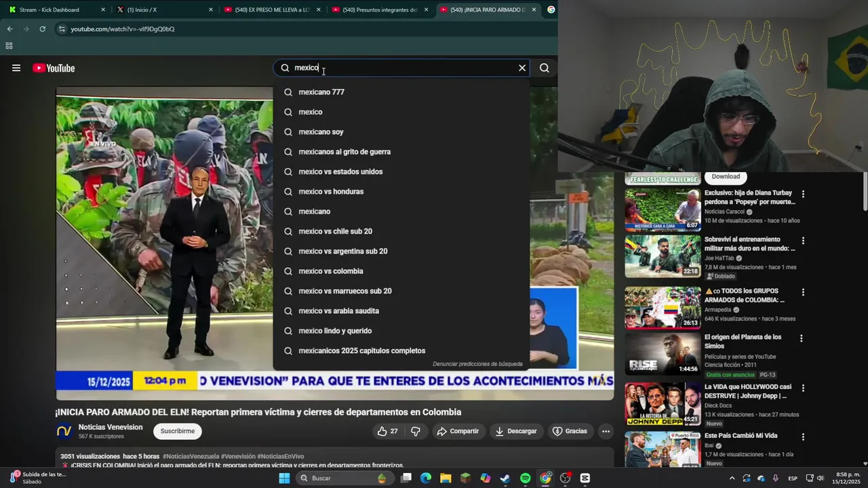The image size is (868, 488).
Task: Open Minecraft block icon on the taskbar
Action: [465, 478]
